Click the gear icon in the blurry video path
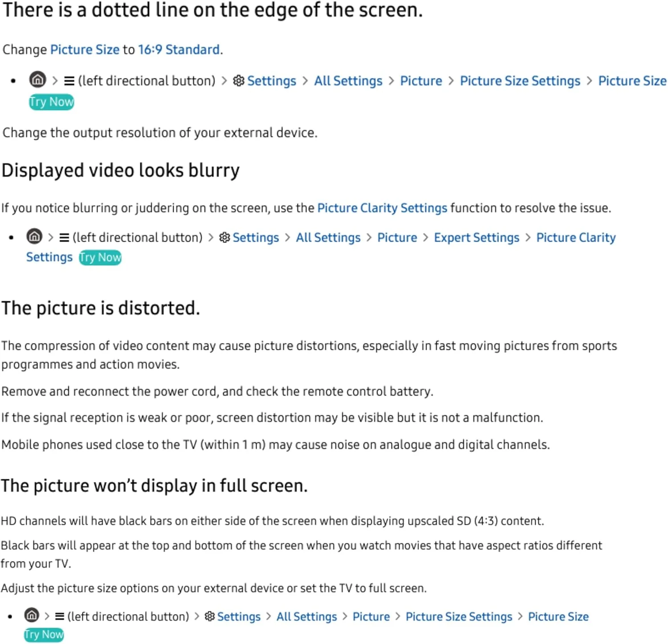This screenshot has width=668, height=644. tap(224, 238)
